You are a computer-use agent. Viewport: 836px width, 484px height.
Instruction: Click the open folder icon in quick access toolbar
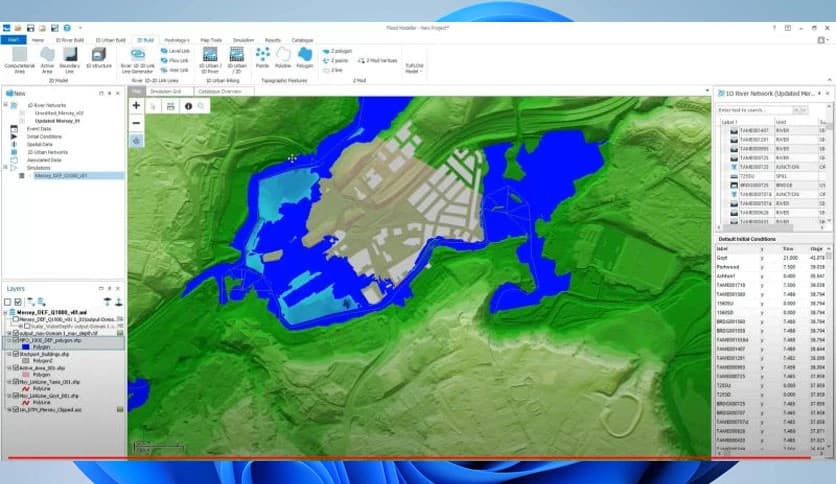(18, 28)
